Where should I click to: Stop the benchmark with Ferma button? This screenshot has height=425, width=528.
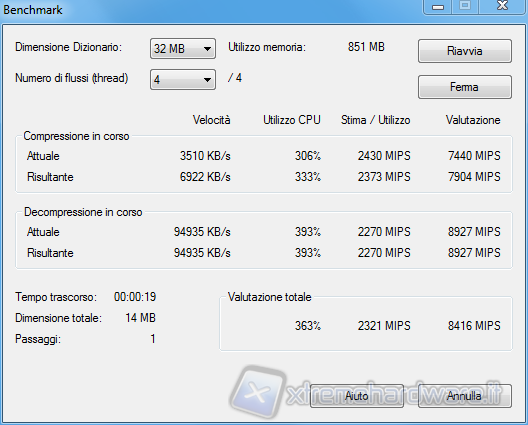[x=465, y=87]
